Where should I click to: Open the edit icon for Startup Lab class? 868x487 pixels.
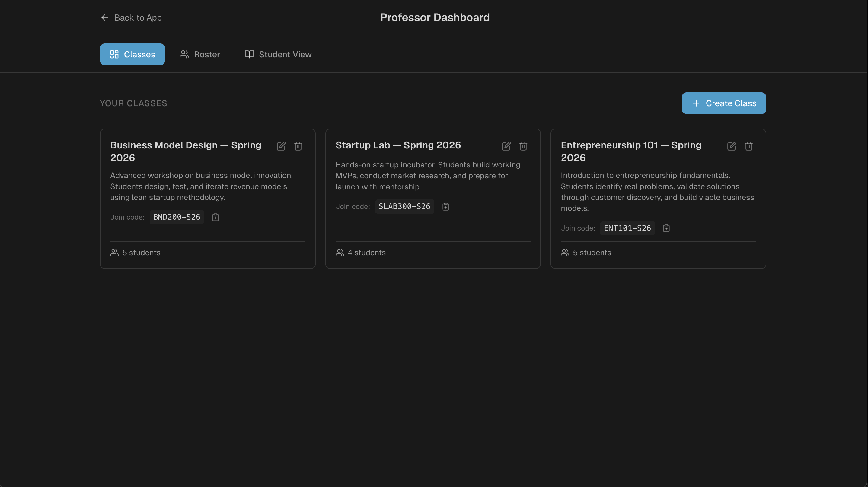pyautogui.click(x=506, y=146)
